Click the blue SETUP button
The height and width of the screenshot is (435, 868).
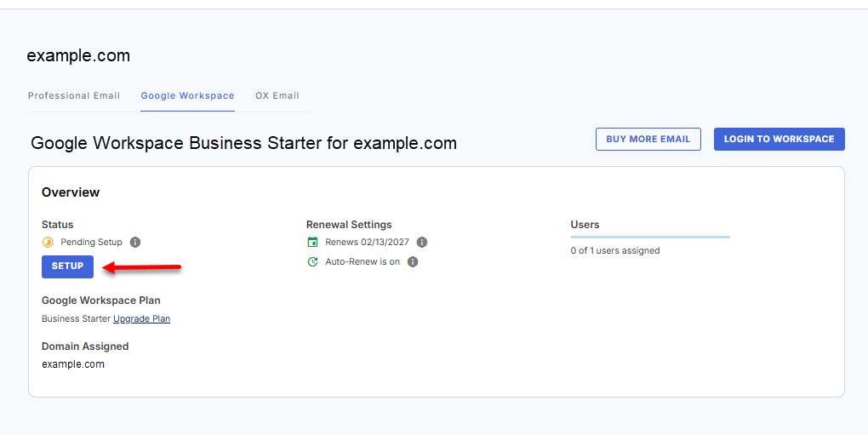(x=67, y=266)
